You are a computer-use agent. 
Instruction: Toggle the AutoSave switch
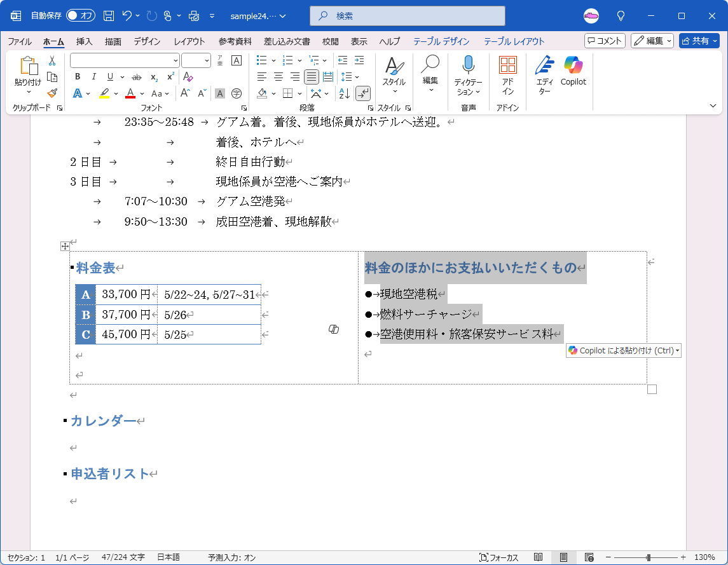point(80,15)
